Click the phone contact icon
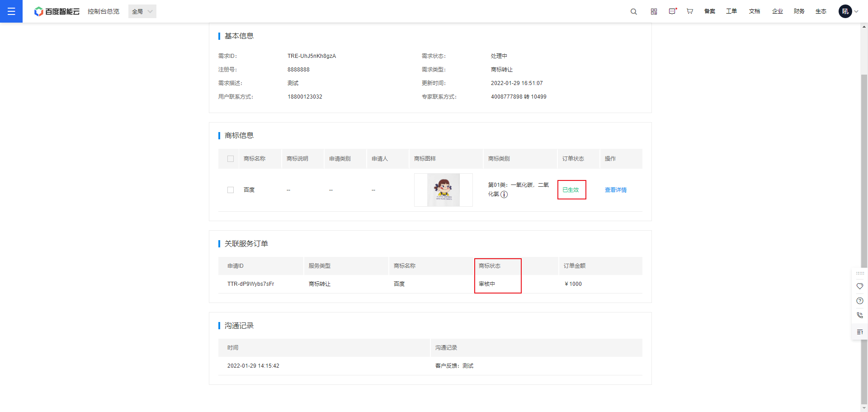868x412 pixels. (x=859, y=315)
